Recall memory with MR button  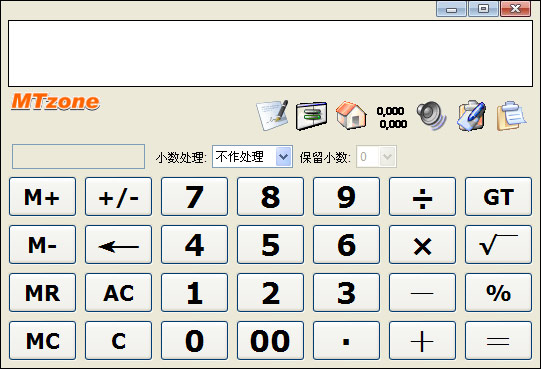click(42, 293)
